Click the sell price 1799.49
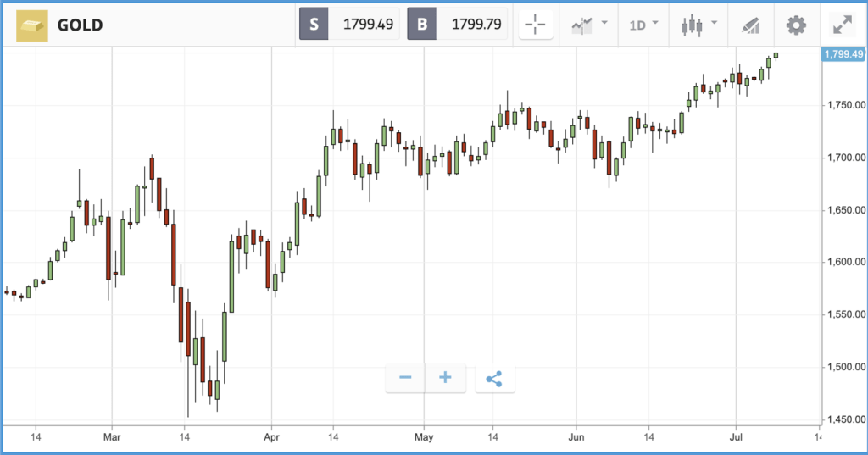The image size is (868, 455). tap(368, 24)
